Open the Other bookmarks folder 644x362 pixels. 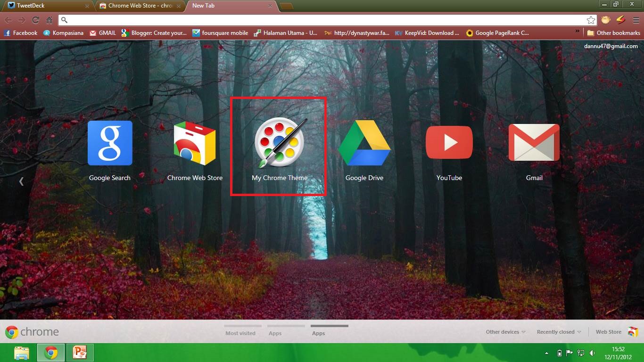(613, 33)
